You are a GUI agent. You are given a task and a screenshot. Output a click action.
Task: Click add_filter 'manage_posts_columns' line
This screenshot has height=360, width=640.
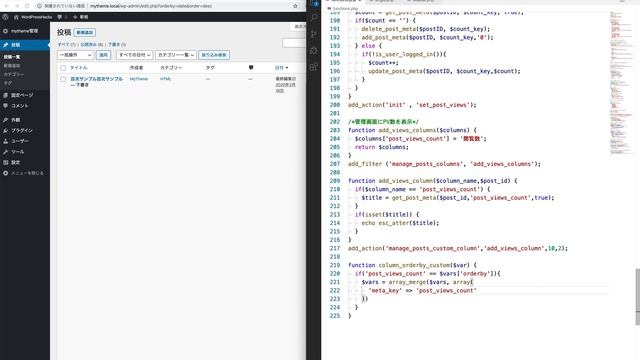click(444, 164)
